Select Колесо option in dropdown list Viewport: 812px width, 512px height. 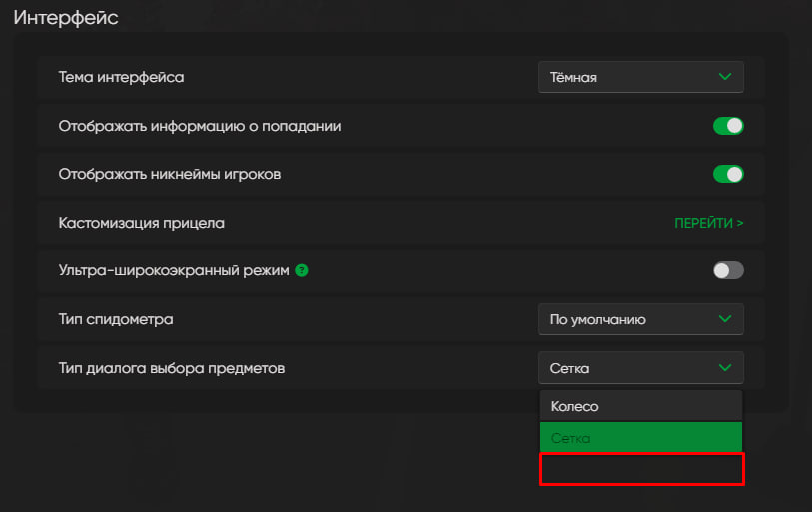[x=640, y=406]
